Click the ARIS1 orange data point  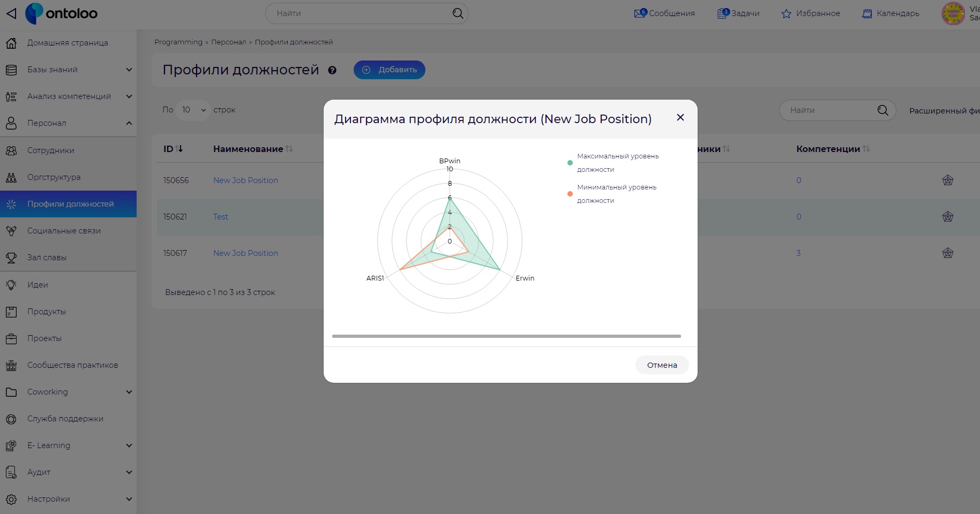[400, 270]
